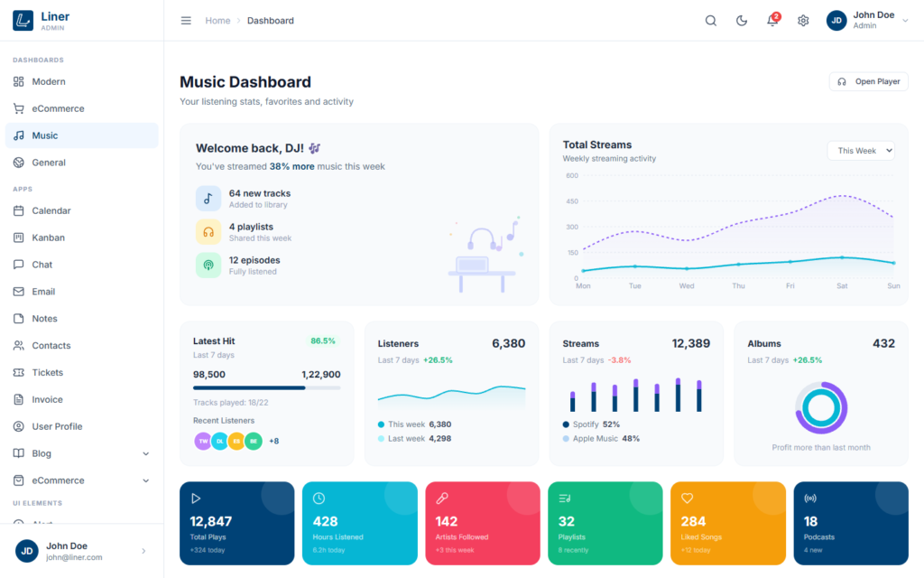Click the Spotify 52% legend item
The height and width of the screenshot is (578, 924).
pos(591,424)
